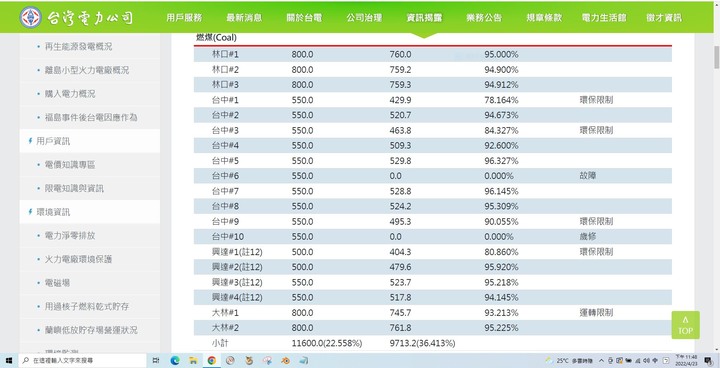Open 福島事件後台電因應作為 link

(91, 118)
